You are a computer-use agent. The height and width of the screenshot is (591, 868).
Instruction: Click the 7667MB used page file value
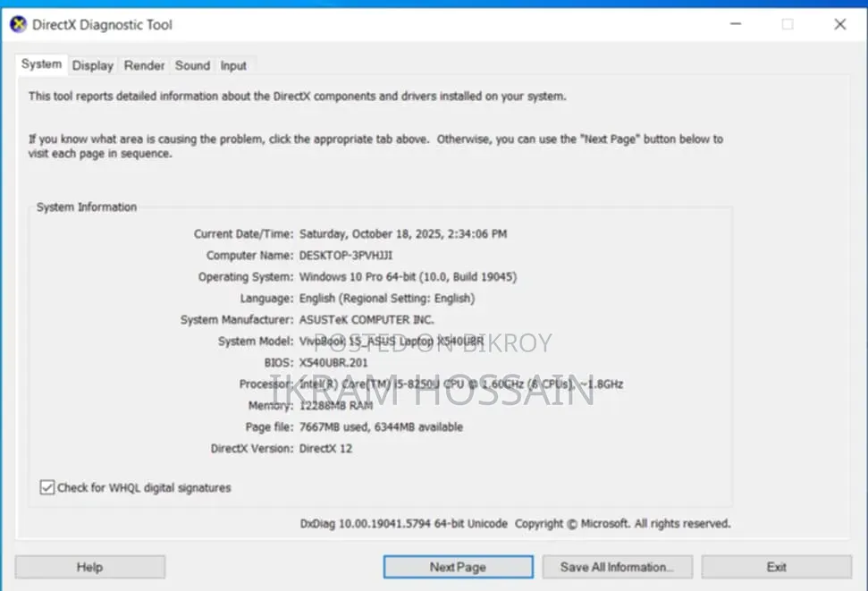tap(381, 427)
